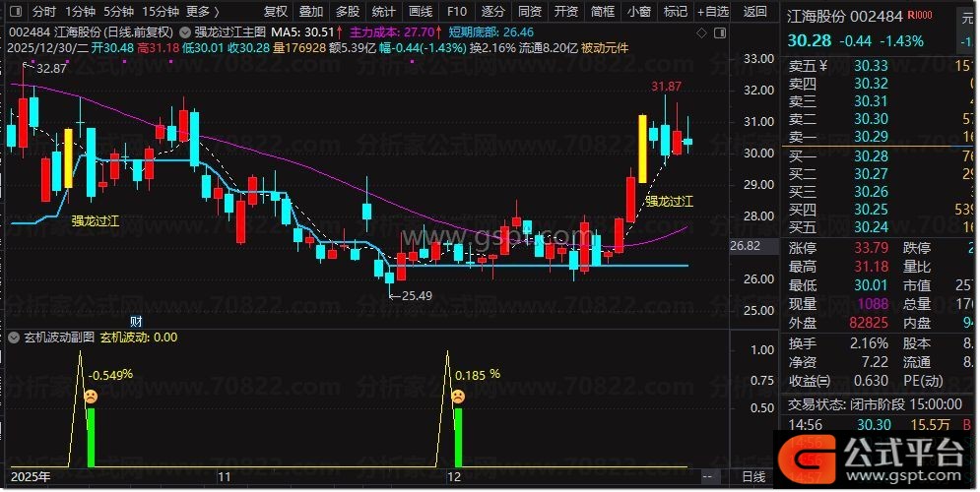
Task: Toggle 复权 price adjustment
Action: click(x=276, y=12)
